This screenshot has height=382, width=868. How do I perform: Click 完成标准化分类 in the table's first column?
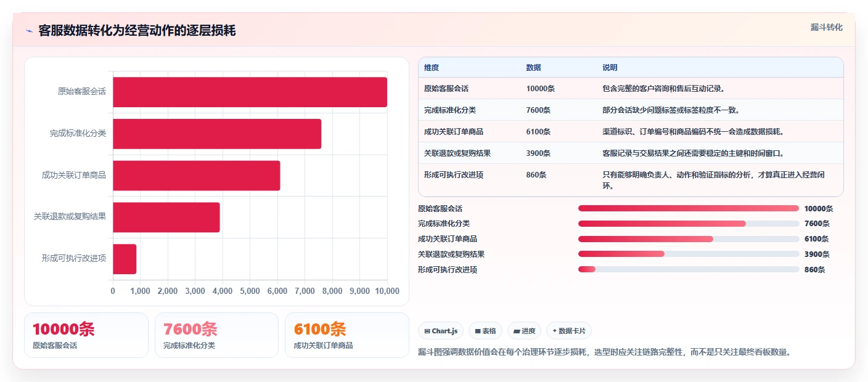point(450,110)
